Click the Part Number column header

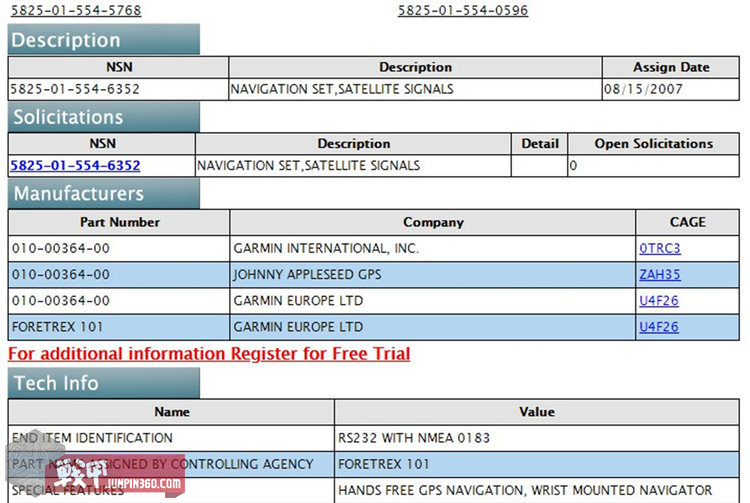pos(120,222)
